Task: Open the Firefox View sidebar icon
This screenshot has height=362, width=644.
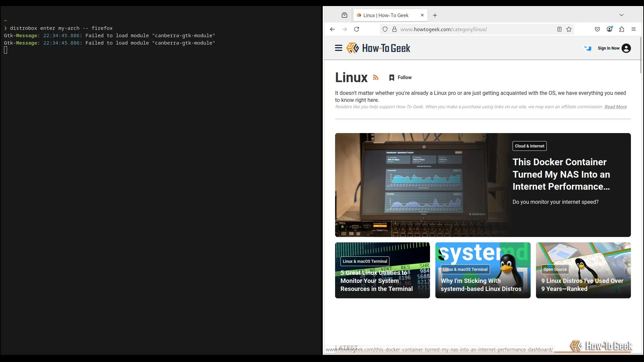Action: click(344, 15)
